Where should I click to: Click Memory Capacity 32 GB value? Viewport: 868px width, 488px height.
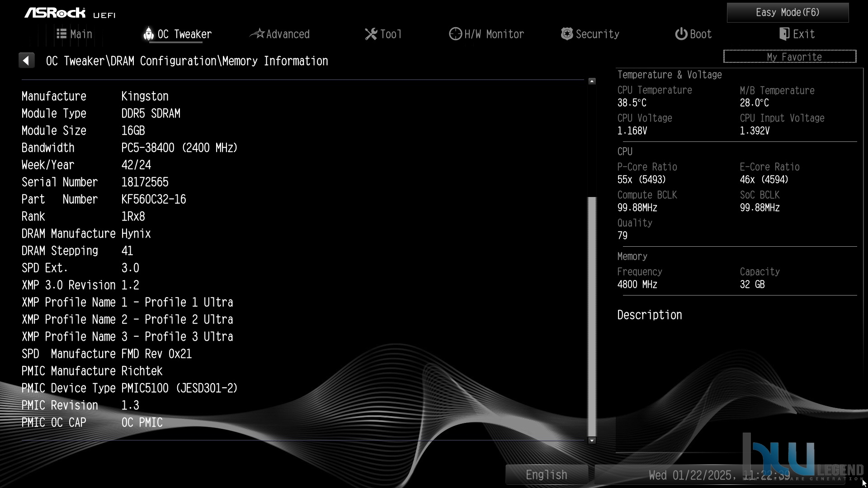tap(752, 285)
